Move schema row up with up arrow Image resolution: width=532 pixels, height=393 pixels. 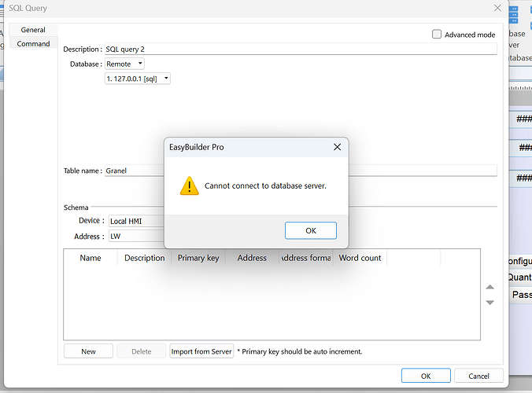tap(490, 287)
